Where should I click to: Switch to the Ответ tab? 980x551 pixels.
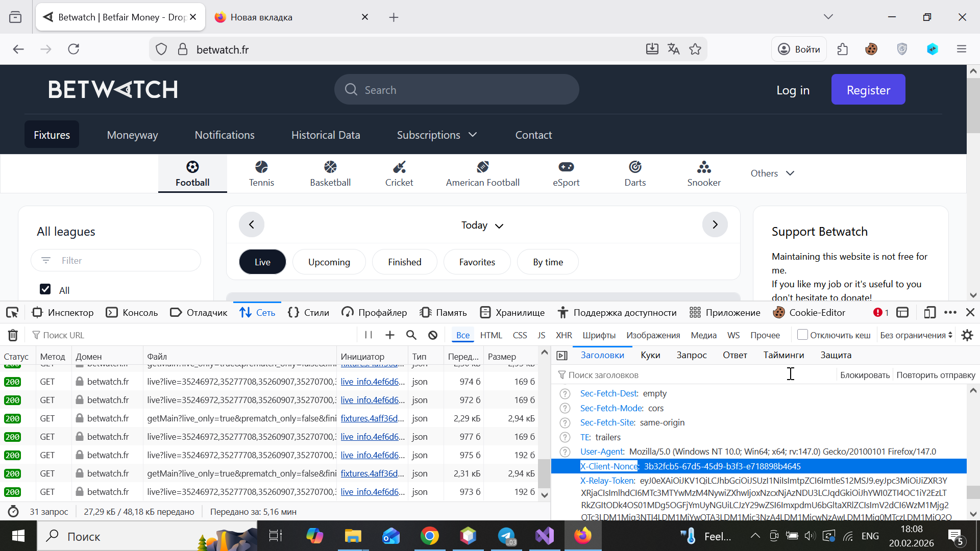coord(734,355)
